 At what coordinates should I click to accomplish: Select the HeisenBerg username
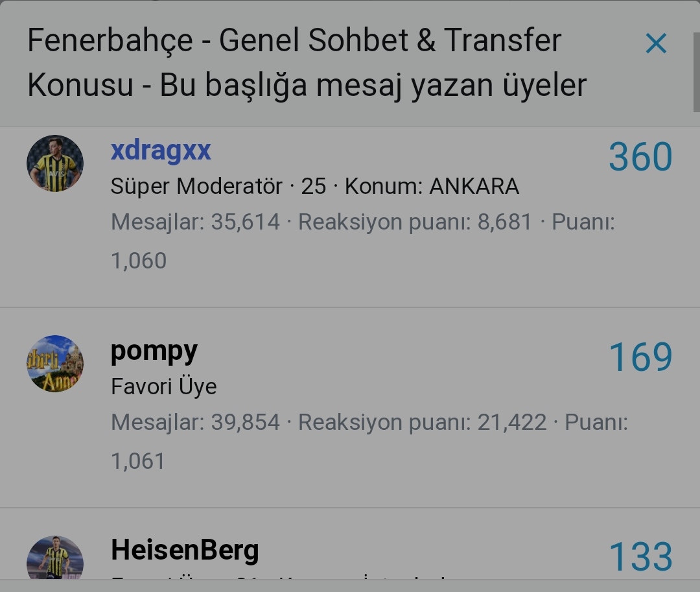tap(185, 551)
